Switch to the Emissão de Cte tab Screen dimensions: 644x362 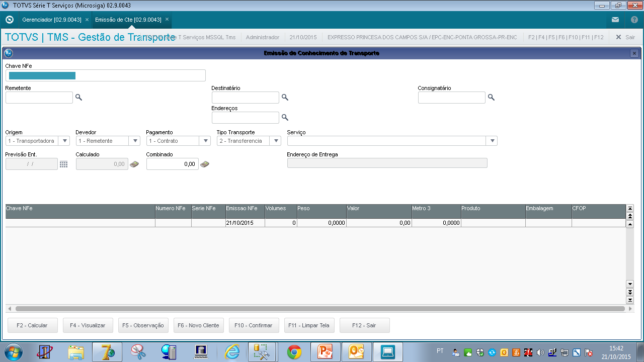click(128, 20)
